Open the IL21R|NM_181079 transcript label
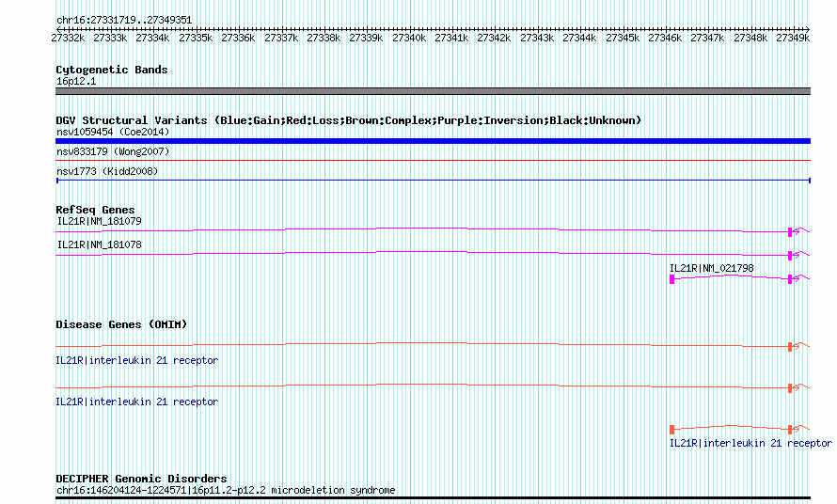This screenshot has width=837, height=504. tap(100, 221)
